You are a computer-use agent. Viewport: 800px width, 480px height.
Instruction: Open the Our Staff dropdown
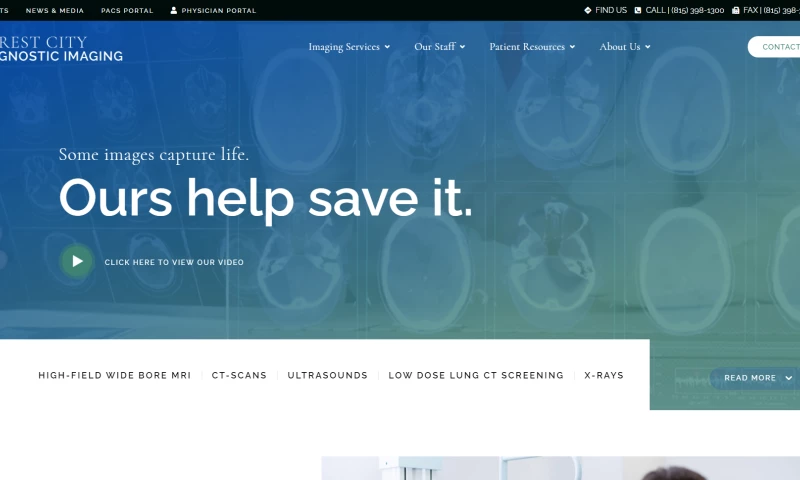439,47
